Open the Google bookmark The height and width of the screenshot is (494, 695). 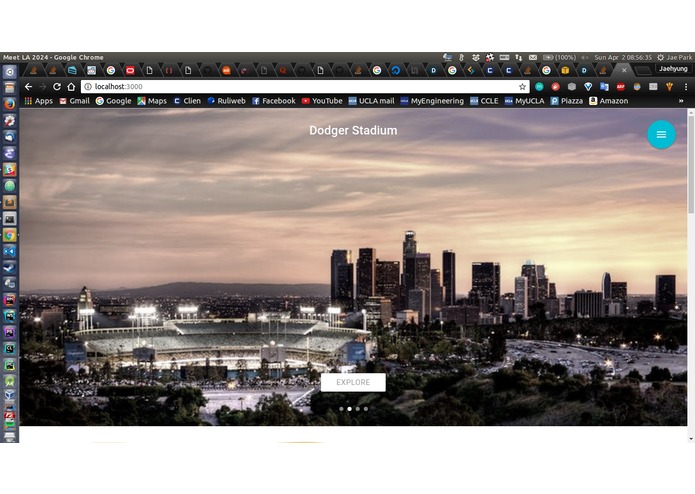pyautogui.click(x=113, y=101)
